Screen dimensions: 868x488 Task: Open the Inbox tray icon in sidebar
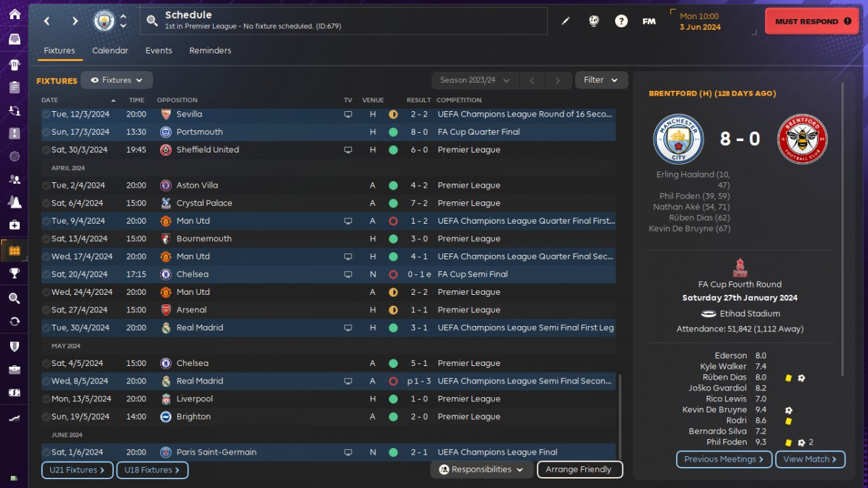pyautogui.click(x=14, y=39)
